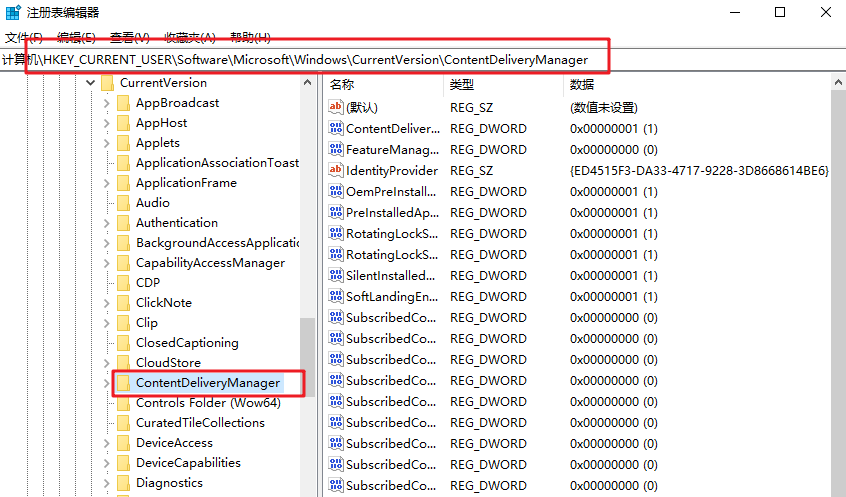This screenshot has height=497, width=846.
Task: Select the Applets folder icon
Action: 124,143
